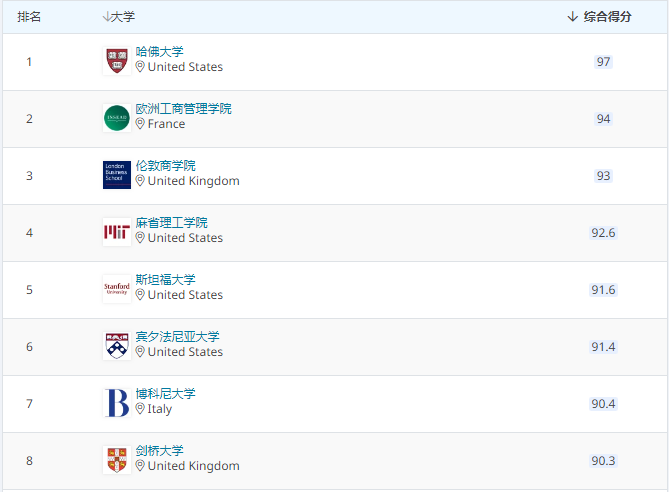Click the Italy country text

160,409
